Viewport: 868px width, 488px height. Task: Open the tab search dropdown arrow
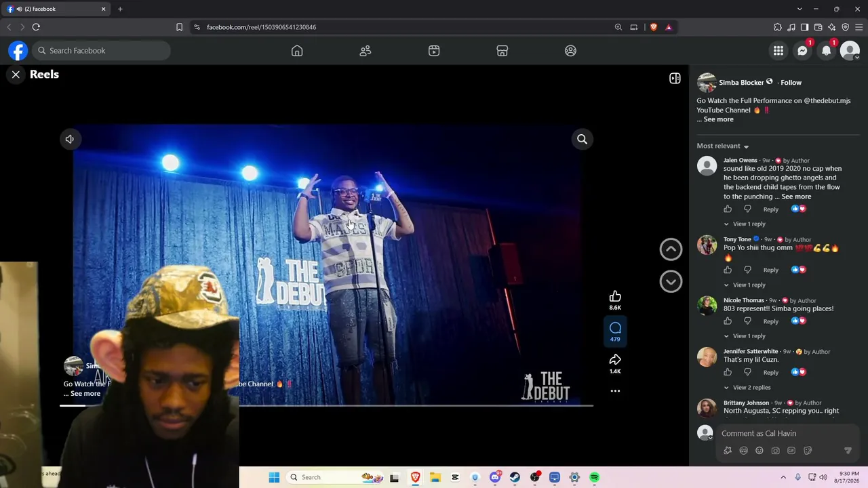click(800, 9)
